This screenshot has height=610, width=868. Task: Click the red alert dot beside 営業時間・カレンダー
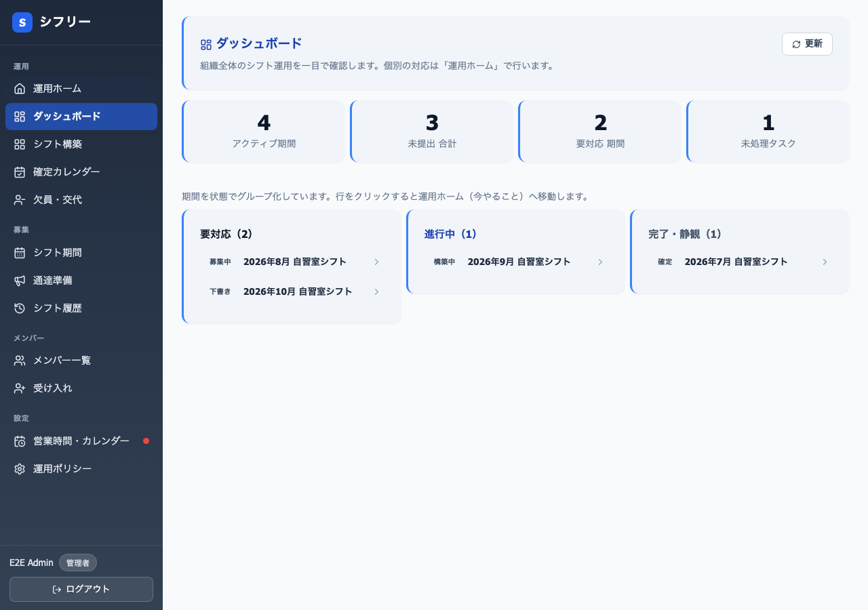point(146,441)
